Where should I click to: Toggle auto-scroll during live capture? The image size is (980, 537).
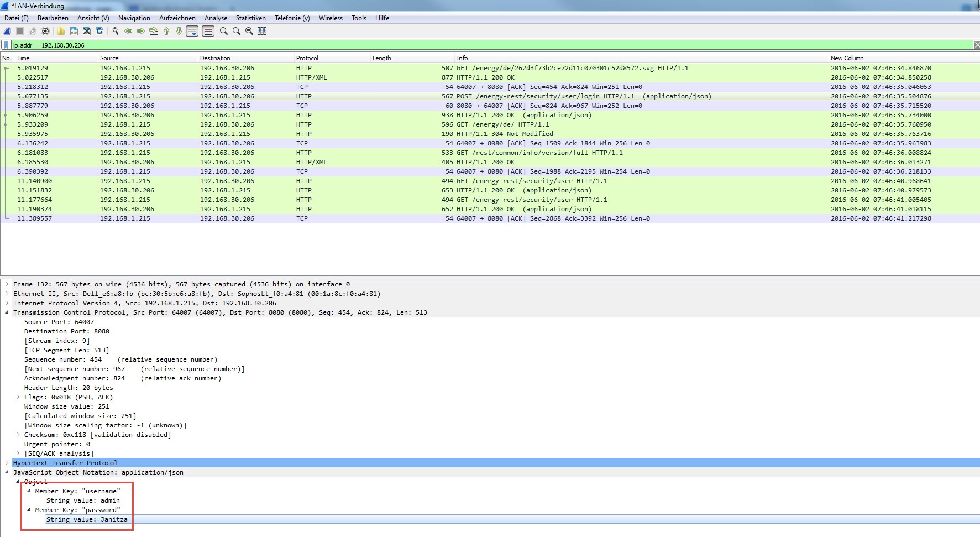coord(192,31)
